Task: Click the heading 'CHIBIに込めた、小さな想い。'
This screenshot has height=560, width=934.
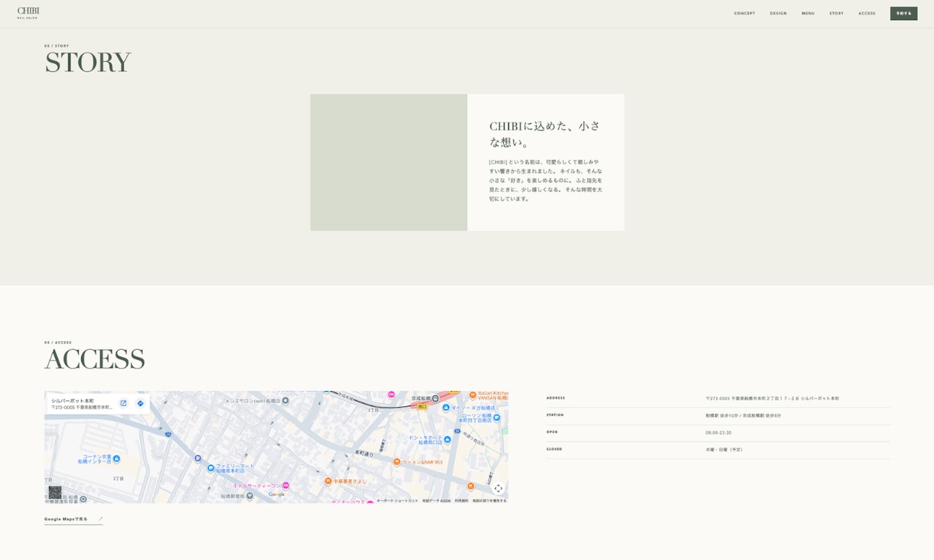Action: [x=545, y=134]
